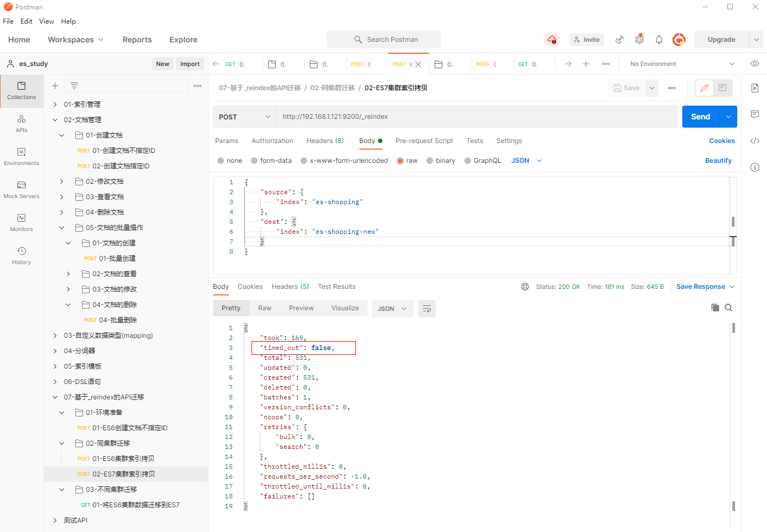The width and height of the screenshot is (767, 532).
Task: Open the Mock Servers sidebar panel
Action: 21,190
